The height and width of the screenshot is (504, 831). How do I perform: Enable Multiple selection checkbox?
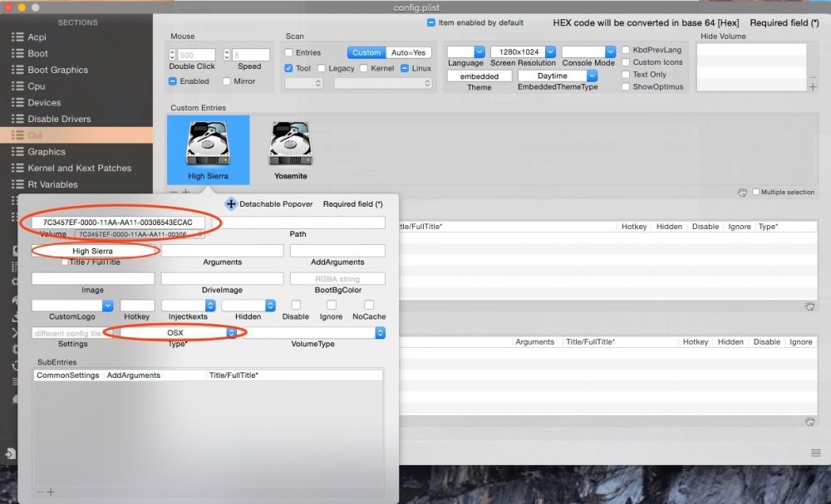click(x=755, y=192)
